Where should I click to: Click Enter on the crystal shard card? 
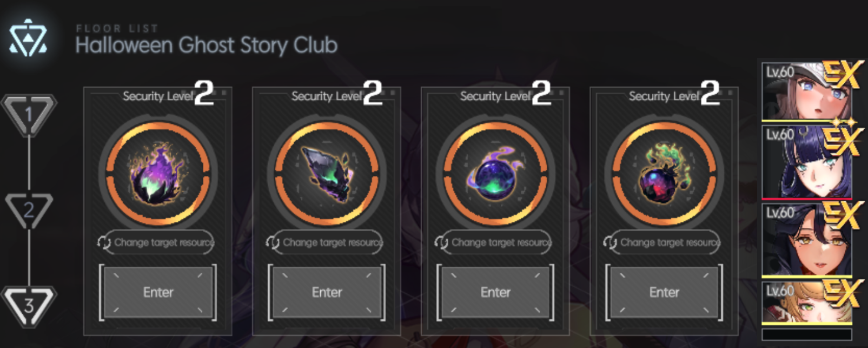[327, 292]
